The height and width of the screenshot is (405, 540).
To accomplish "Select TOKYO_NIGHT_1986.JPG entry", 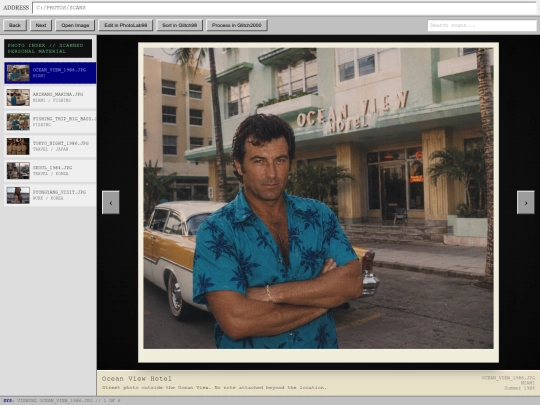I will coord(50,146).
